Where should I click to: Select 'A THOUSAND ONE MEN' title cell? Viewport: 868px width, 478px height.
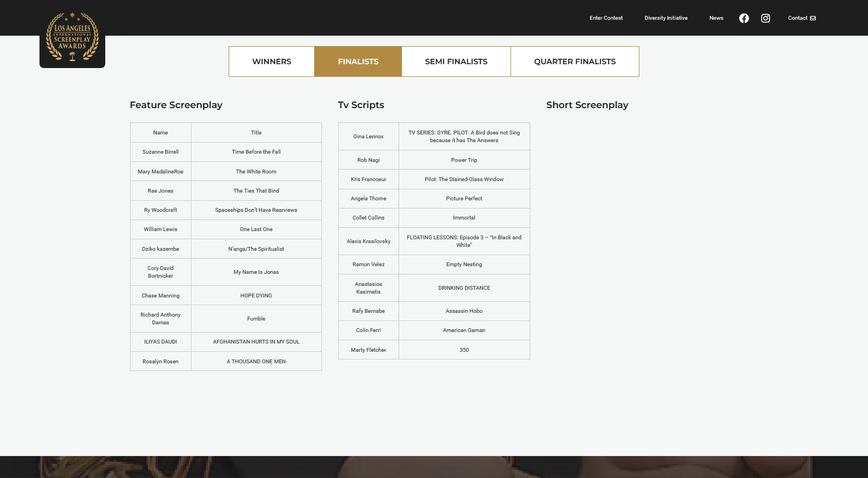point(256,362)
